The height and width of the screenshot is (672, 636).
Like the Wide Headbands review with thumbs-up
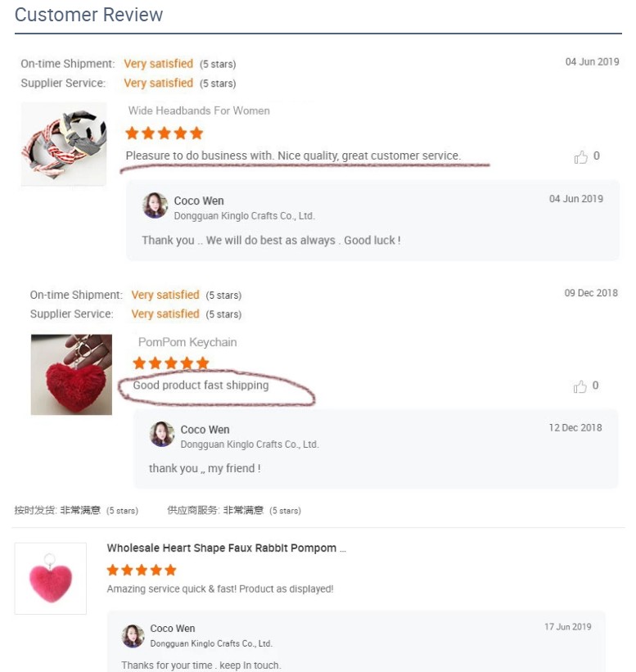click(x=580, y=157)
